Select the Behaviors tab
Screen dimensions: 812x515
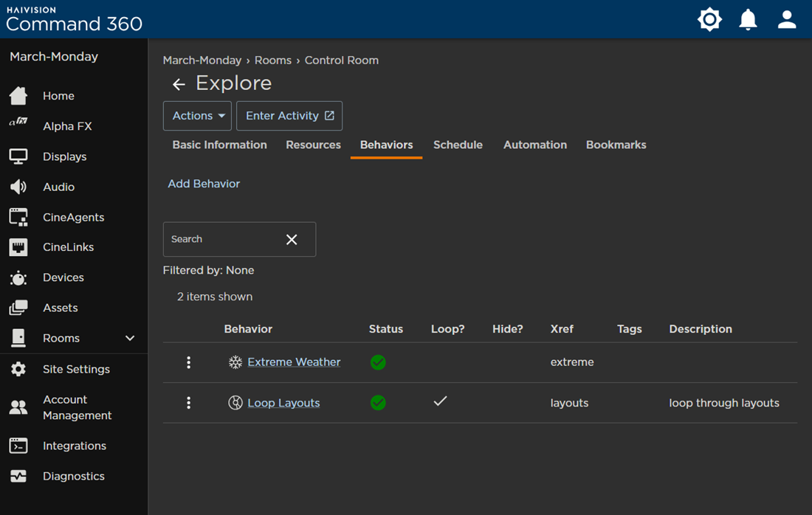[x=386, y=145]
